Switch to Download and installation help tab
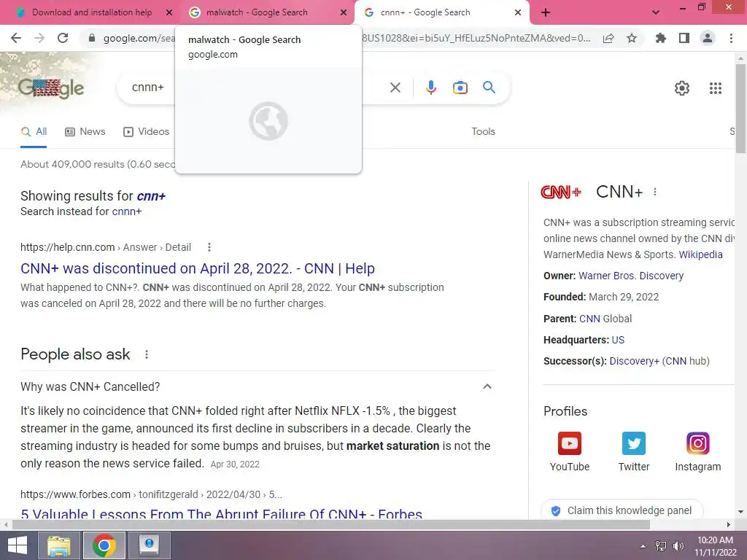The height and width of the screenshot is (560, 747). [x=91, y=12]
